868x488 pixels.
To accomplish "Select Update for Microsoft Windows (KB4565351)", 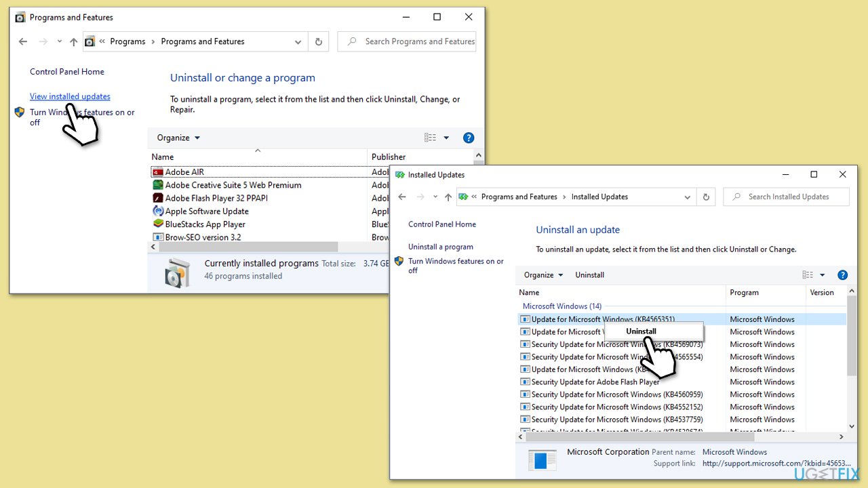I will pos(682,319).
